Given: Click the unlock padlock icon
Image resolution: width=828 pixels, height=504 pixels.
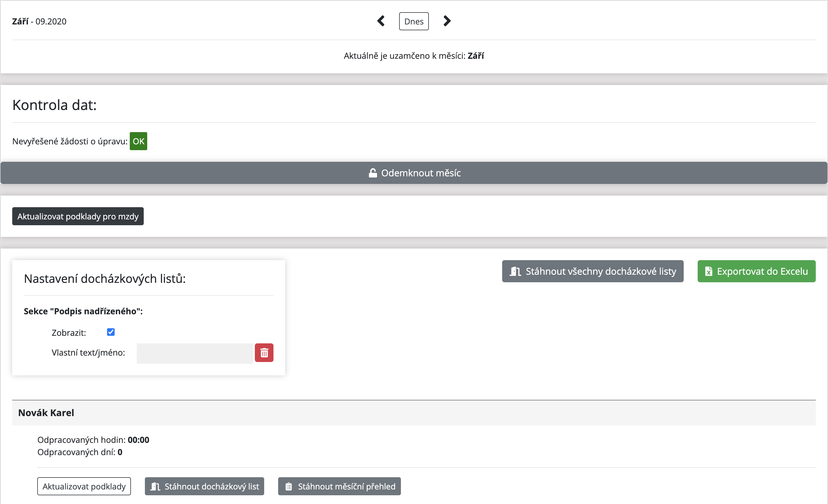Looking at the screenshot, I should 373,173.
